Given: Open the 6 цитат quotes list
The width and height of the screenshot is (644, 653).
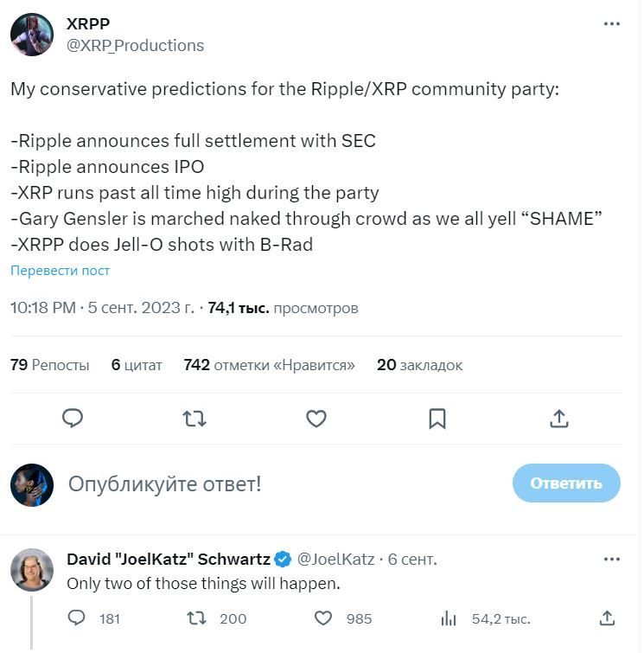Looking at the screenshot, I should coord(137,365).
